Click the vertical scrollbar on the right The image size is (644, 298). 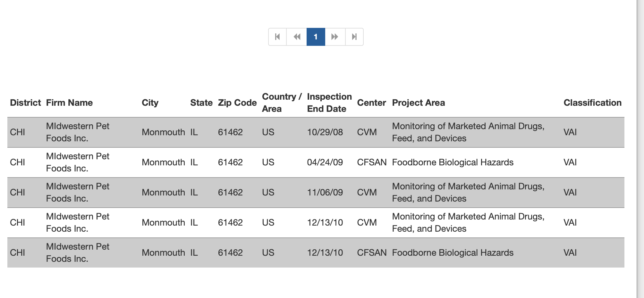click(640, 149)
